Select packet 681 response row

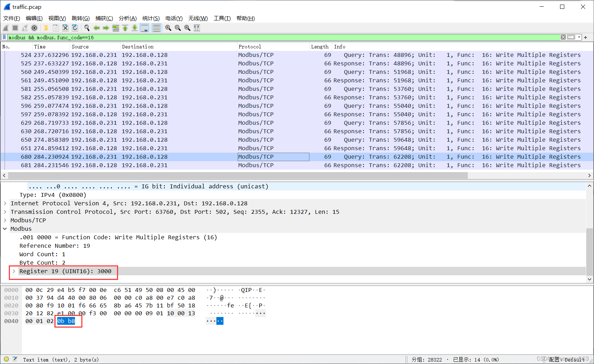pyautogui.click(x=297, y=165)
